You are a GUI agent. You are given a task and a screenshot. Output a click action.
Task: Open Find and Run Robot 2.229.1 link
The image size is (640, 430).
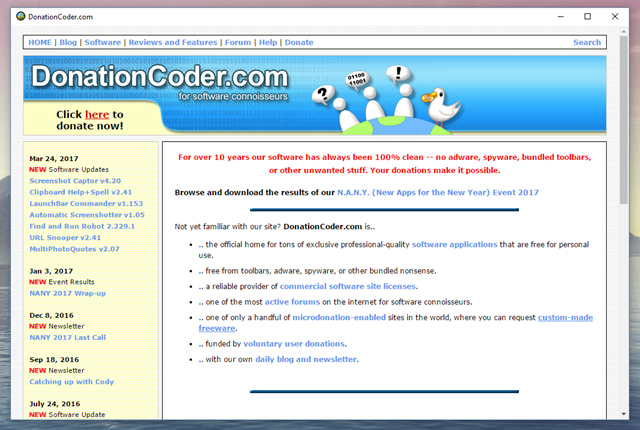82,226
